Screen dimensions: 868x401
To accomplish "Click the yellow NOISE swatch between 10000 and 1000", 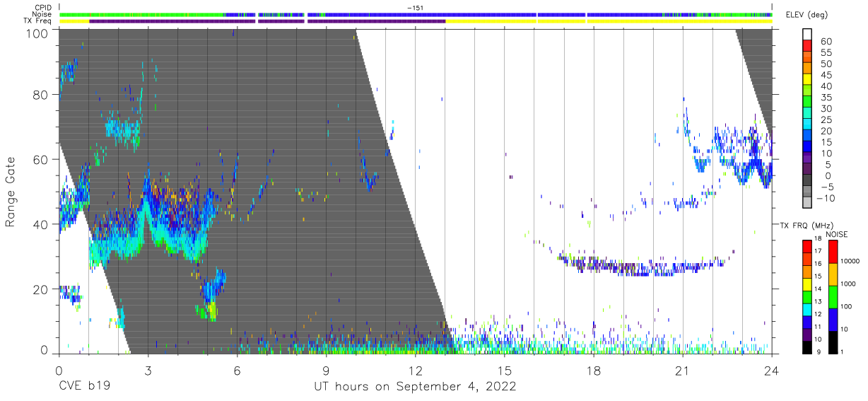I will [833, 274].
